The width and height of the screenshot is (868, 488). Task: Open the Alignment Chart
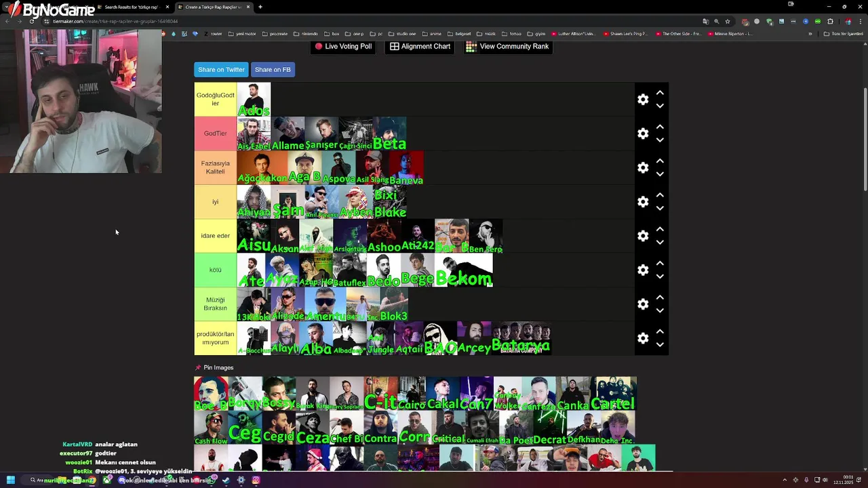point(420,47)
